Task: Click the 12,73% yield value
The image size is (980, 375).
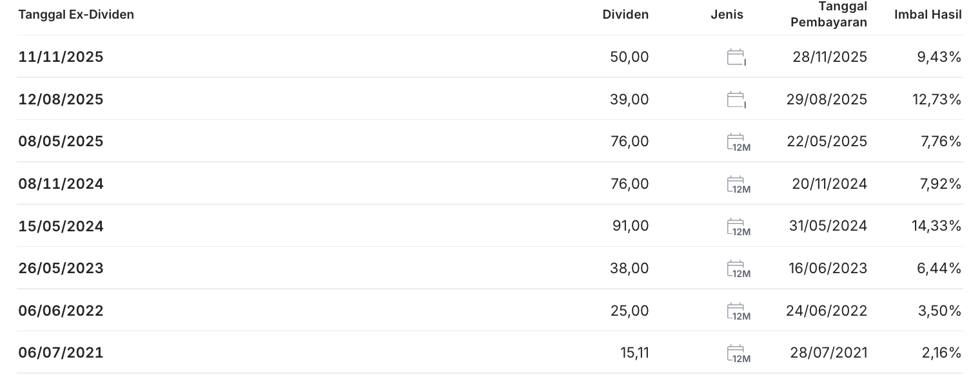Action: [x=939, y=100]
